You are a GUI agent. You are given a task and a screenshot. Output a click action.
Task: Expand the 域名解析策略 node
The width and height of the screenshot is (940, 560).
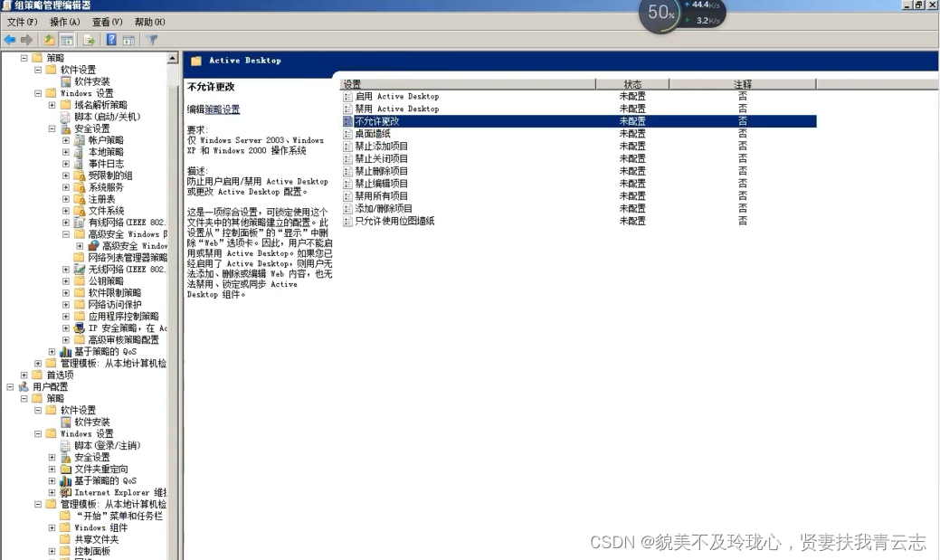(52, 105)
